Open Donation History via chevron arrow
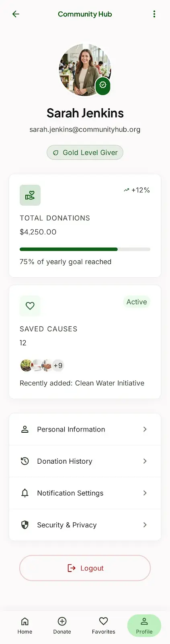 coord(145,461)
